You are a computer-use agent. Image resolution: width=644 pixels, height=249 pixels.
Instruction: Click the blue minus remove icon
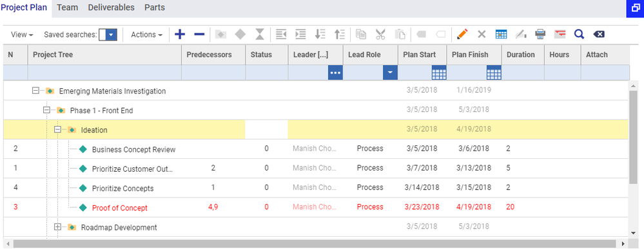pos(199,35)
